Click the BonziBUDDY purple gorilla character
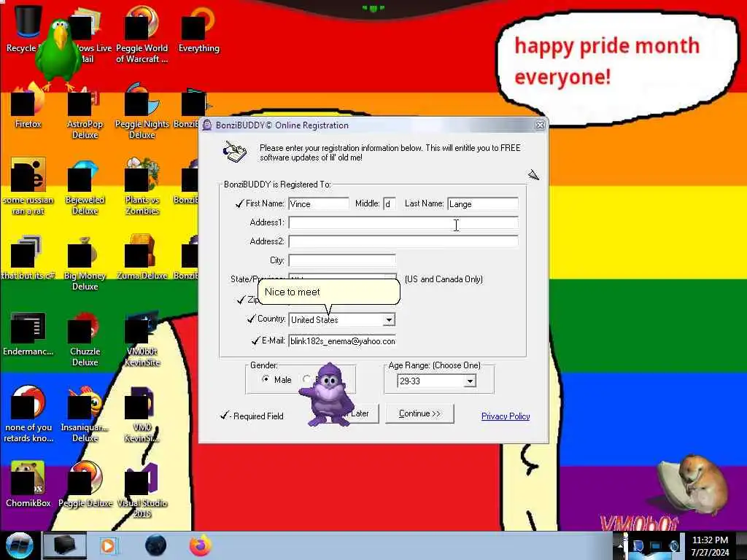747x560 pixels. pyautogui.click(x=327, y=394)
